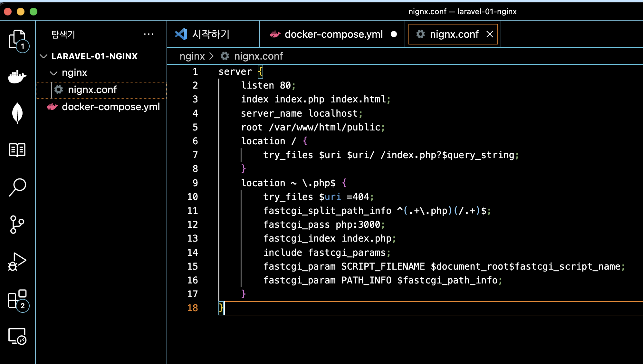Viewport: 643px width, 364px height.
Task: Click the 탐색기 panel title
Action: (63, 34)
